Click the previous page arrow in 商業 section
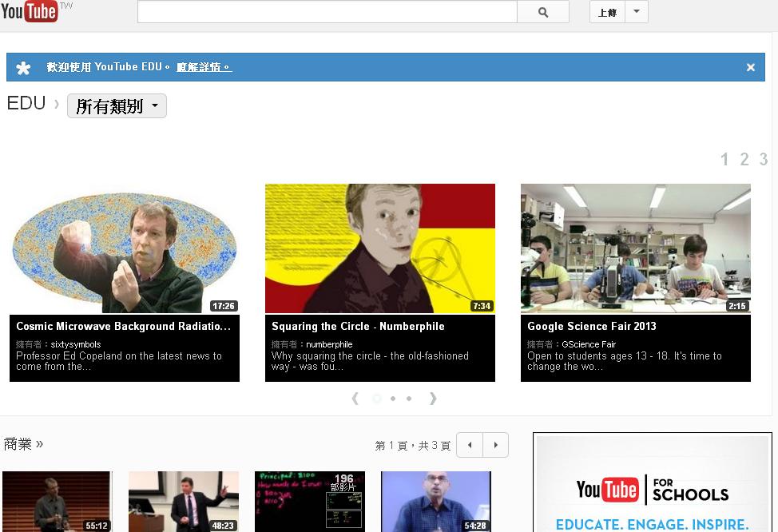This screenshot has height=532, width=778. click(x=470, y=445)
